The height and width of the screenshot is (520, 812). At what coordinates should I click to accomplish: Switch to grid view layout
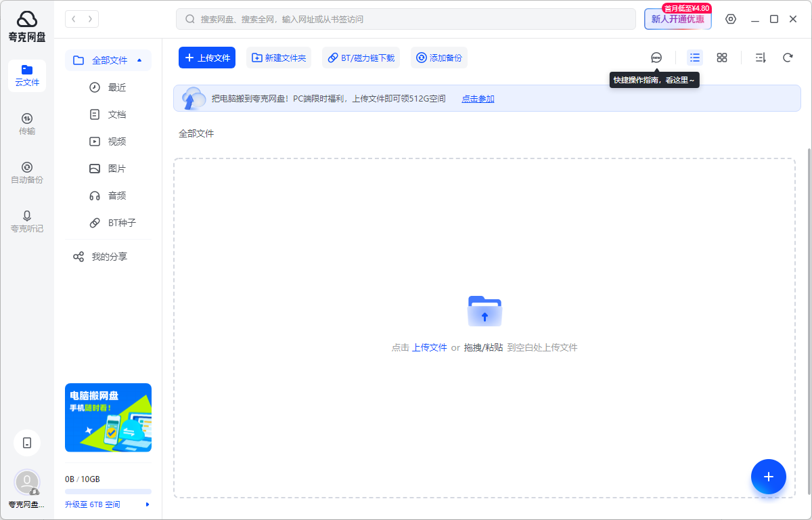pos(721,58)
